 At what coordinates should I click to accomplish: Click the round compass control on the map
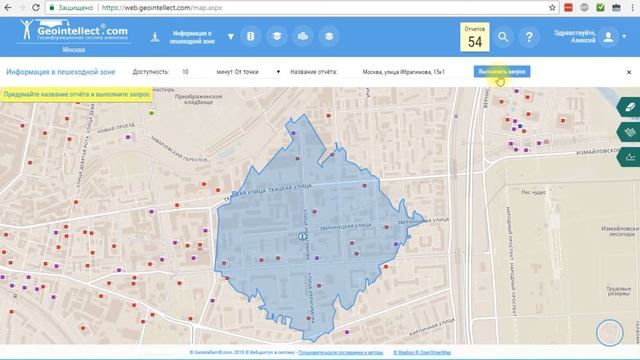pos(609,333)
